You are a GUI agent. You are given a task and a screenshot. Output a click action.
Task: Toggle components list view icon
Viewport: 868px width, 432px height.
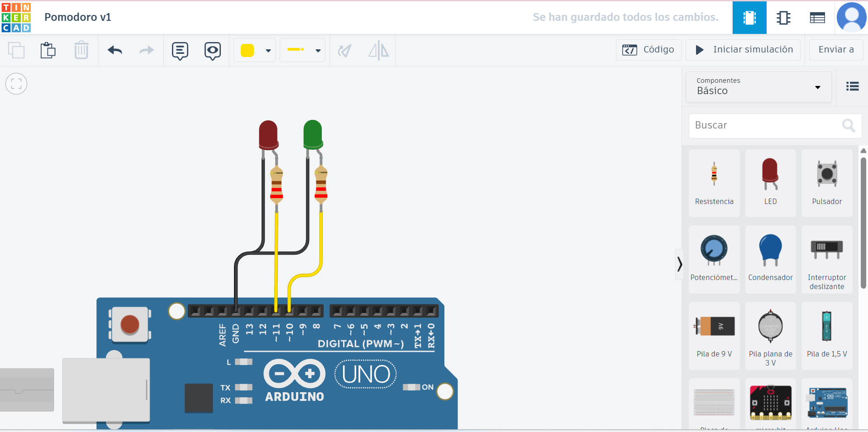coord(852,86)
